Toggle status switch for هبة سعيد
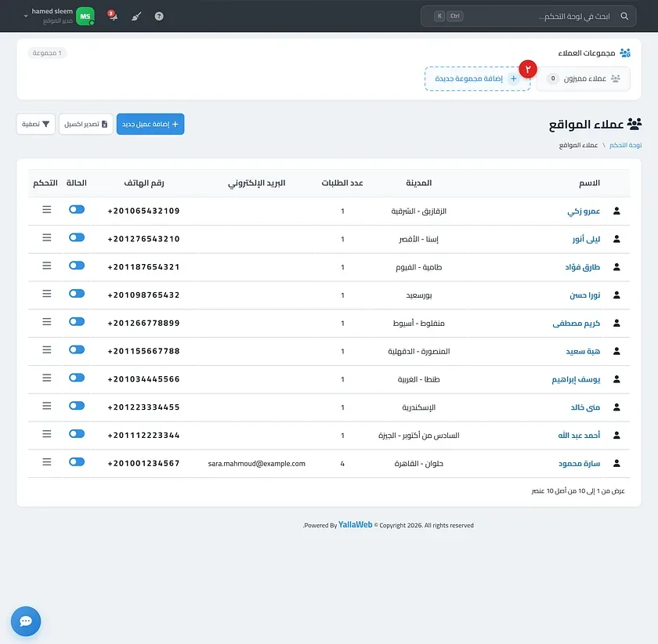Image resolution: width=658 pixels, height=644 pixels. pyautogui.click(x=77, y=349)
